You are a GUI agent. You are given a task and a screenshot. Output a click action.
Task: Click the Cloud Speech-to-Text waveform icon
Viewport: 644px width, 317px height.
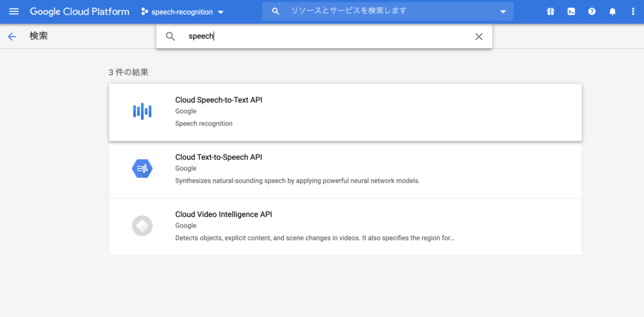pyautogui.click(x=142, y=111)
